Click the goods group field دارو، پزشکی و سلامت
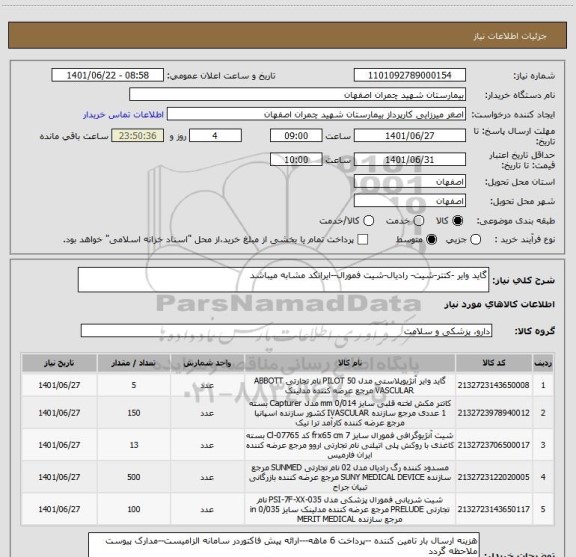The width and height of the screenshot is (576, 557). tap(286, 331)
